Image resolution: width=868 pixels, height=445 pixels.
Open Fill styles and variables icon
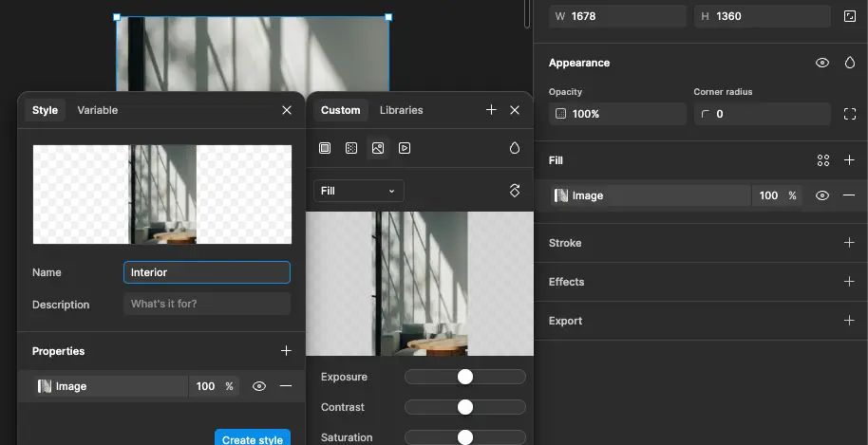coord(823,160)
